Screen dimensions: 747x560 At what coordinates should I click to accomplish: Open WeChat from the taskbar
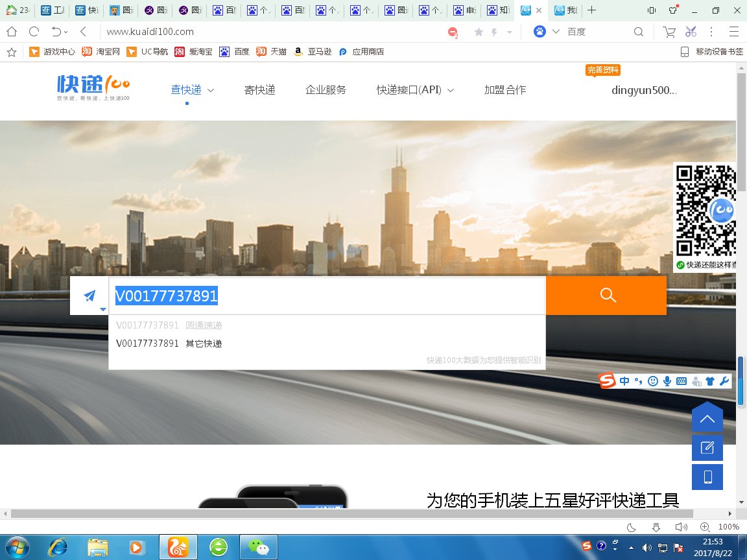[258, 546]
